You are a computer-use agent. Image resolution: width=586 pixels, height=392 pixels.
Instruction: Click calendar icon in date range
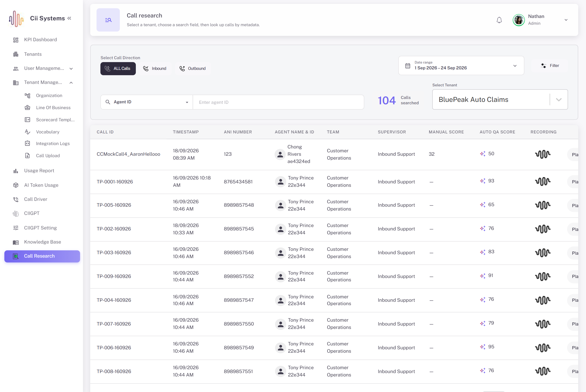point(408,66)
